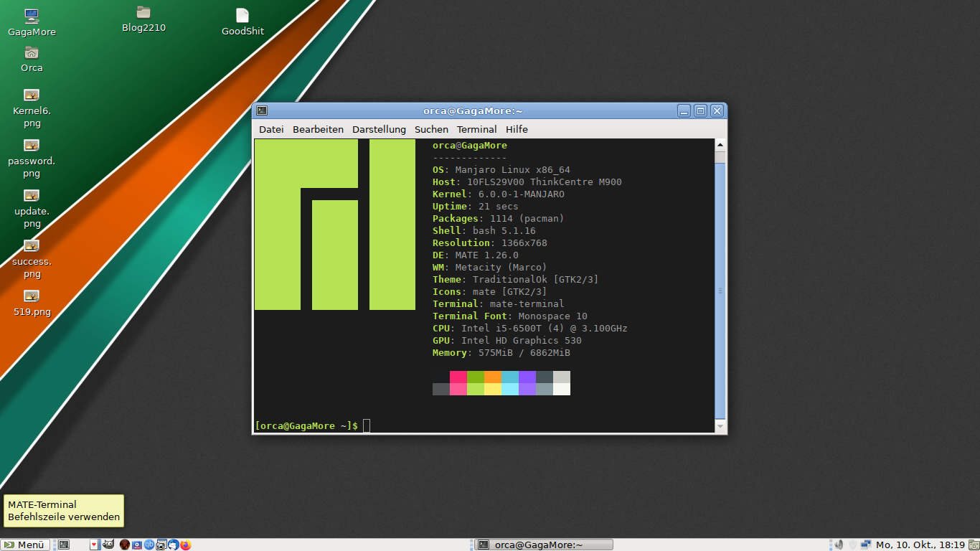Select the Blog2210 folder on desktop
Image resolution: width=980 pixels, height=551 pixels.
point(143,19)
